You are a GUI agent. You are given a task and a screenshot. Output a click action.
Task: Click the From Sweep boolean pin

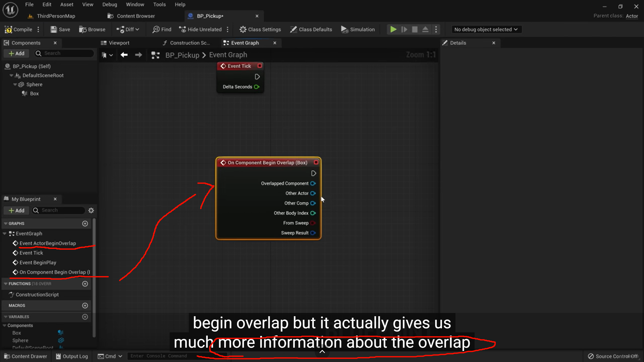(x=313, y=223)
